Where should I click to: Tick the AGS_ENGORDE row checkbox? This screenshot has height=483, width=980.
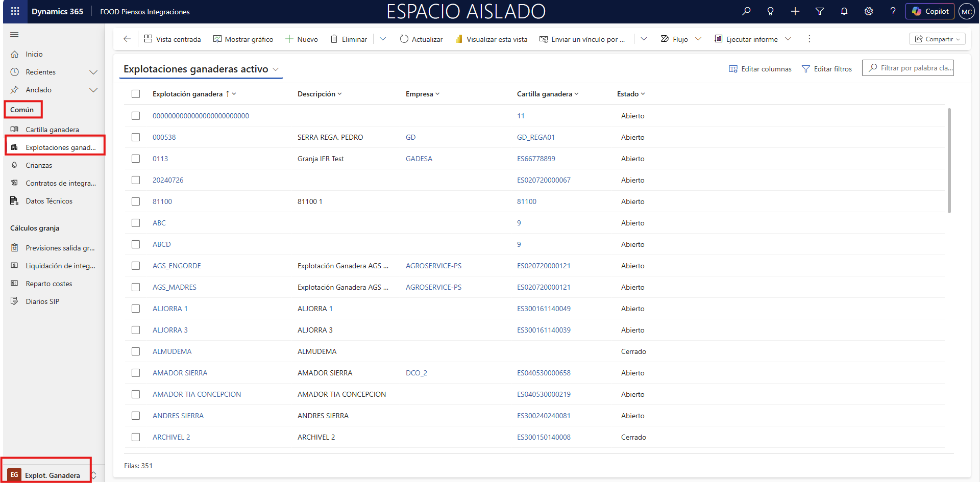(x=136, y=266)
